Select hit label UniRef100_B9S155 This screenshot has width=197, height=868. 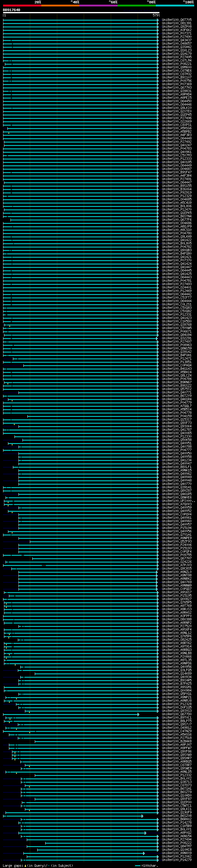tap(176, 186)
